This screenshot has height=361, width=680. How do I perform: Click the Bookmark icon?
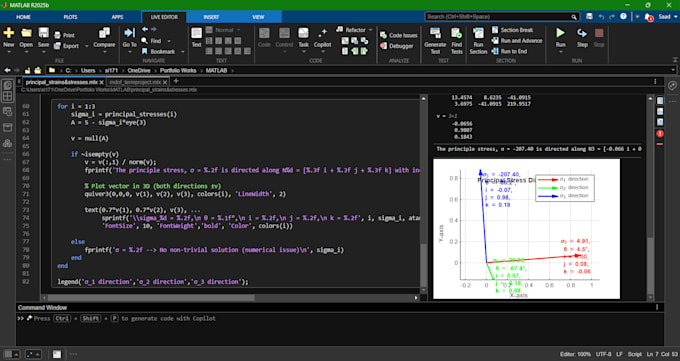click(x=144, y=51)
